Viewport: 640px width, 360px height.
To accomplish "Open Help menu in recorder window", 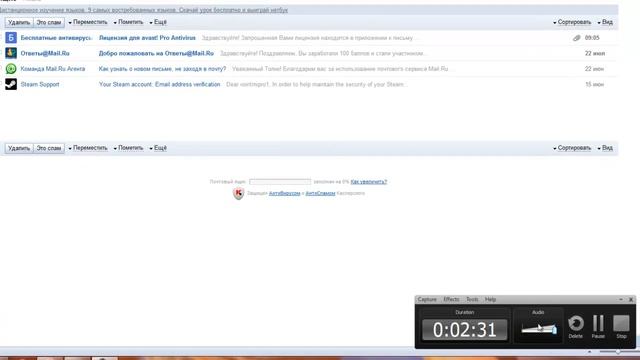I will (x=490, y=299).
